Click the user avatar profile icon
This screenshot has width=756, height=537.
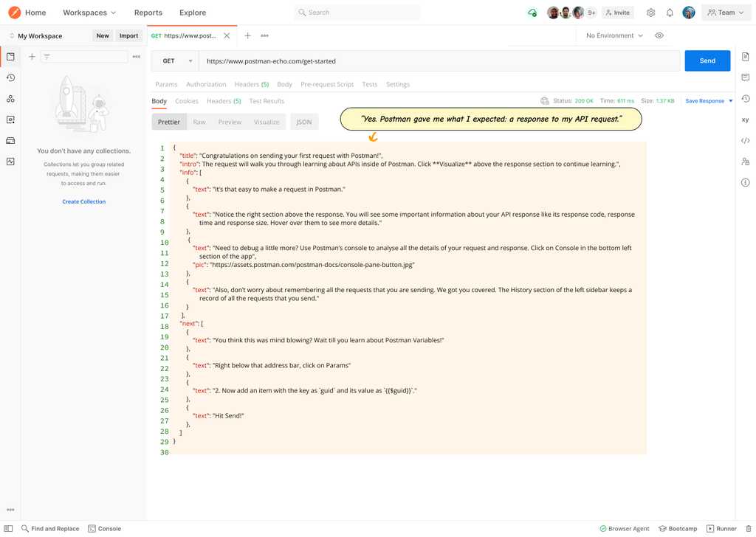point(689,13)
